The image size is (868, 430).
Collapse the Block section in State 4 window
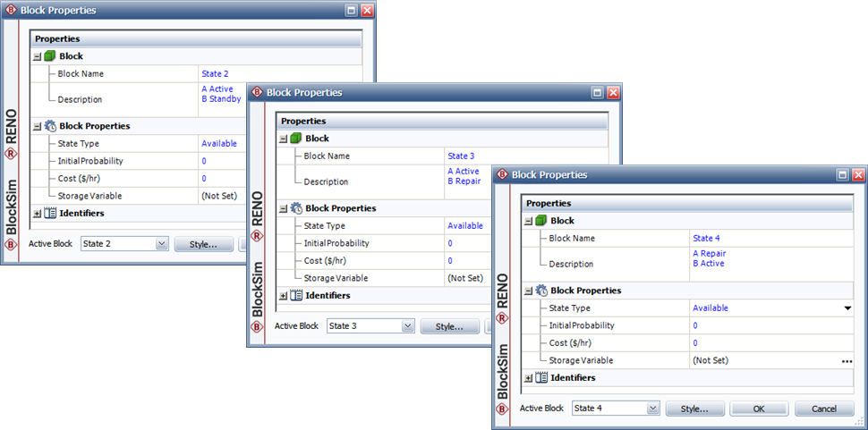[x=528, y=221]
